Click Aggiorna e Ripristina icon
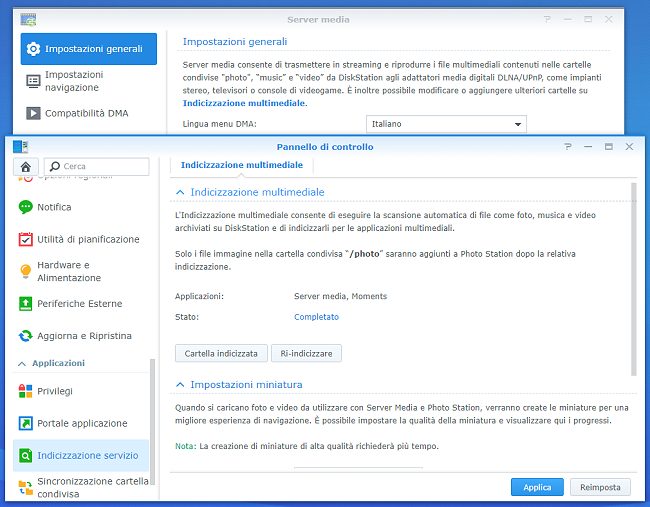The image size is (650, 507). [x=26, y=336]
